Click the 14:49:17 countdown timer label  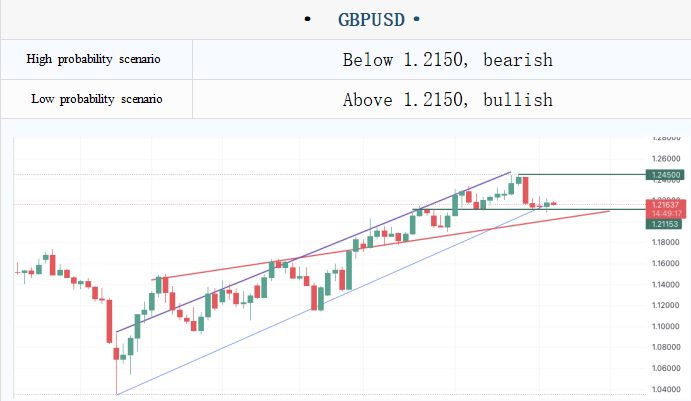click(x=666, y=214)
